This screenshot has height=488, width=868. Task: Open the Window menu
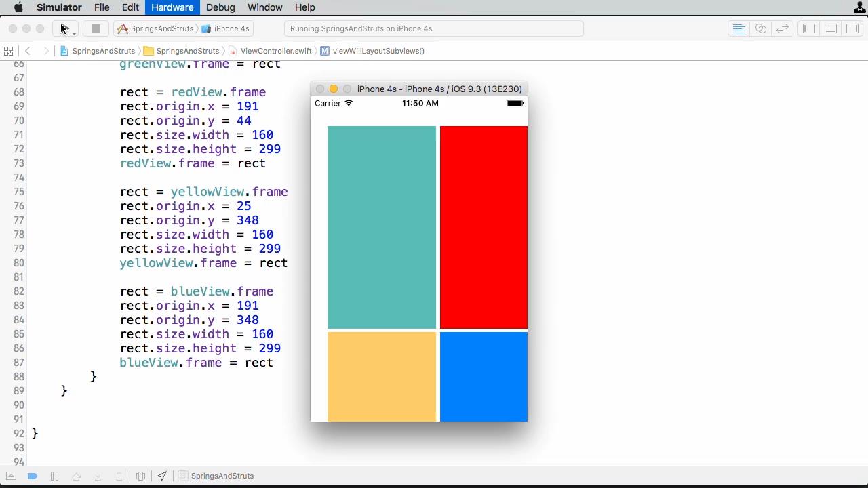[x=264, y=7]
